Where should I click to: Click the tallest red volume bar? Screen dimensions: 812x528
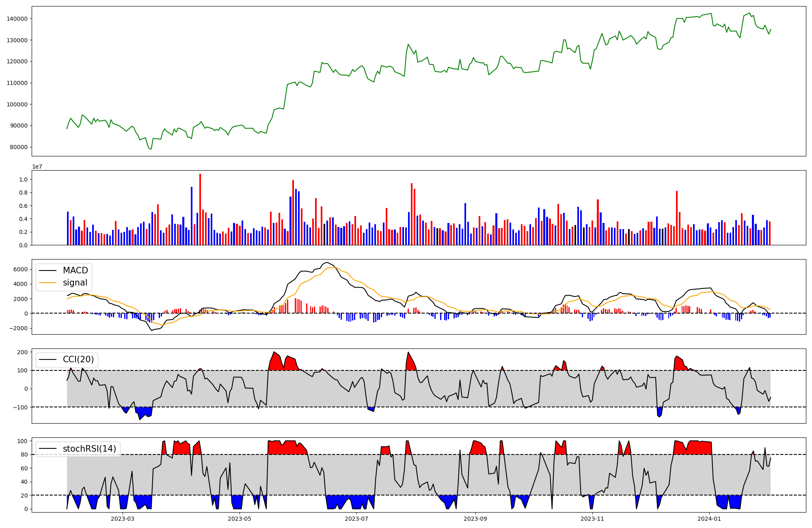(200, 210)
